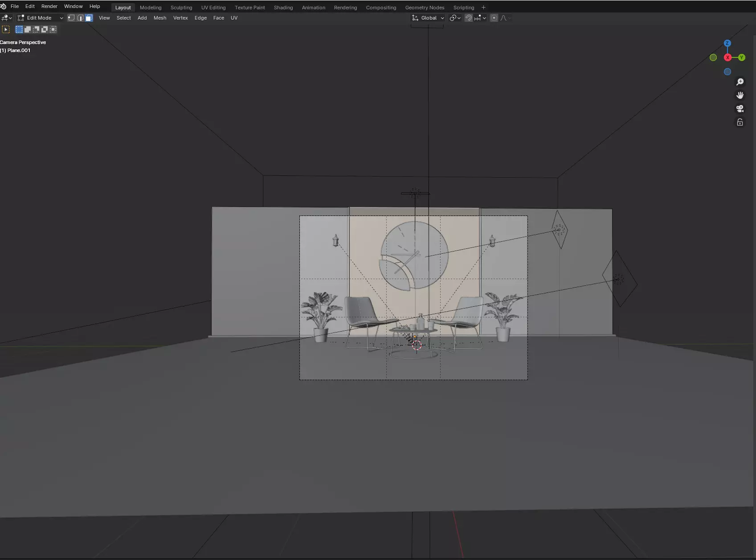The height and width of the screenshot is (560, 756).
Task: Open the proportional editing falloff dropdown
Action: (506, 18)
